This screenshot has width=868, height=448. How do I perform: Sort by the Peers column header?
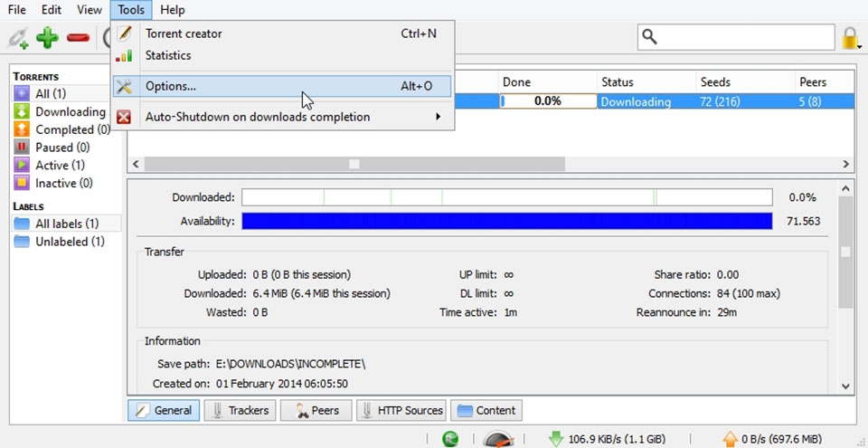point(825,82)
